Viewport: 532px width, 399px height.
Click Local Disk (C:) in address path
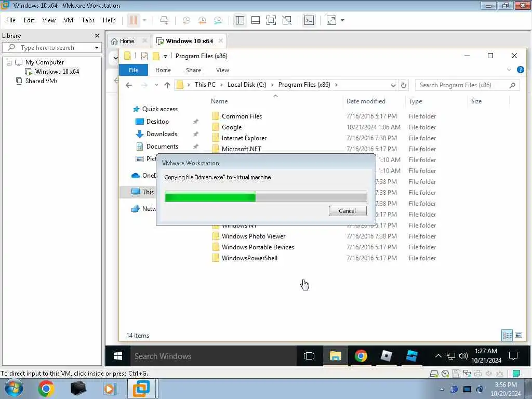pyautogui.click(x=247, y=85)
